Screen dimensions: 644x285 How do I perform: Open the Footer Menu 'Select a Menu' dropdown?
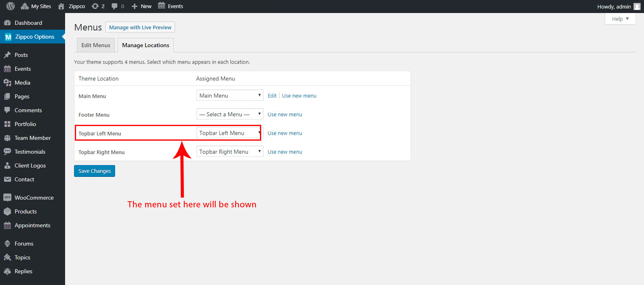point(230,114)
